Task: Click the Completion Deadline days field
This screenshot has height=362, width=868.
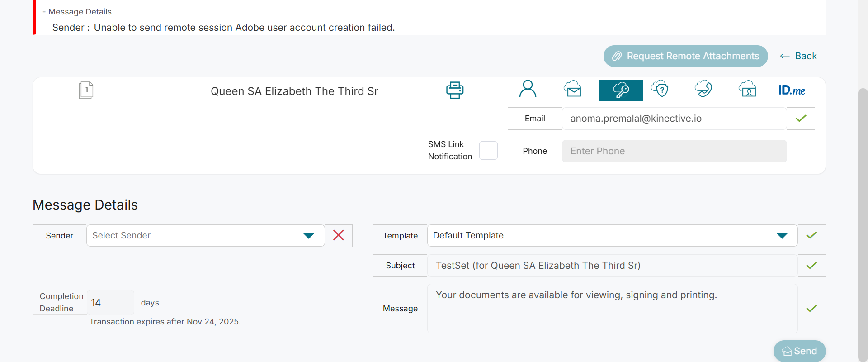Action: [x=110, y=302]
